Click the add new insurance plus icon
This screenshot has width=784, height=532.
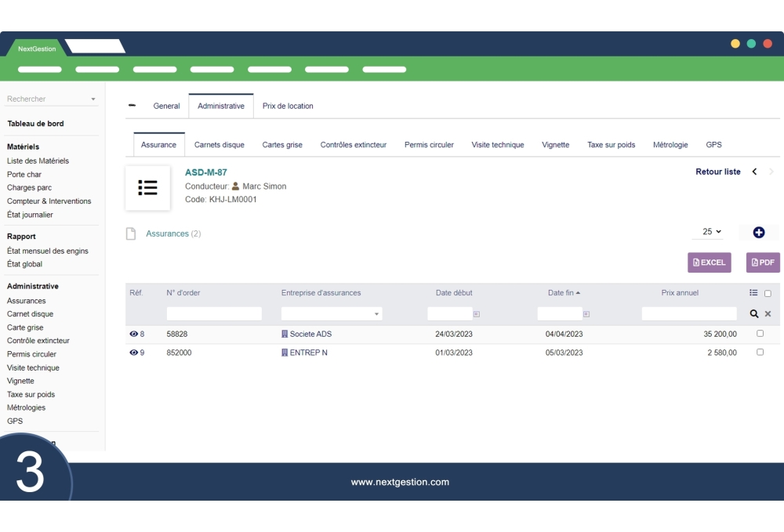tap(758, 233)
